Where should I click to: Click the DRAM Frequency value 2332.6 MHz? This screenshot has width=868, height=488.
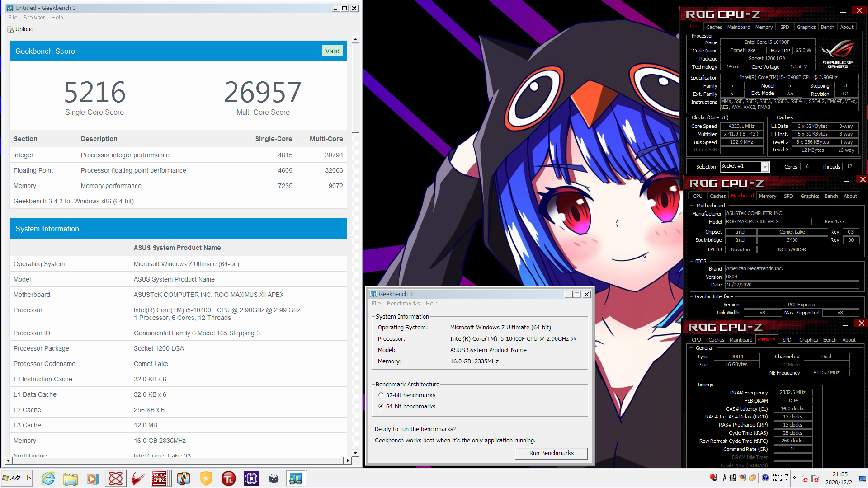(x=793, y=393)
